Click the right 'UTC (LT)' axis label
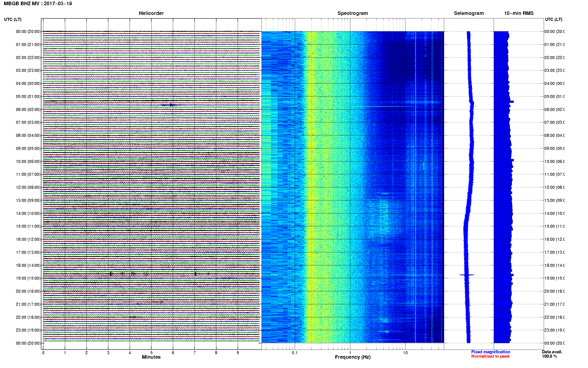Screen dimensions: 588x368 [x=553, y=19]
